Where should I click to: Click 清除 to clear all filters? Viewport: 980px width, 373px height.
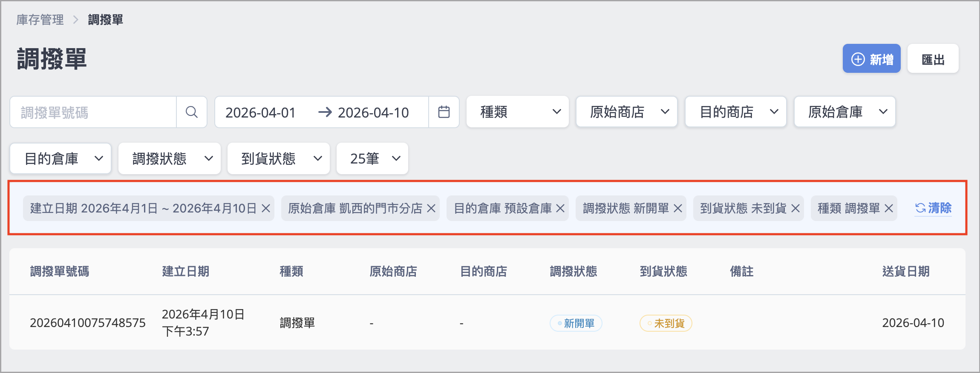(x=933, y=208)
